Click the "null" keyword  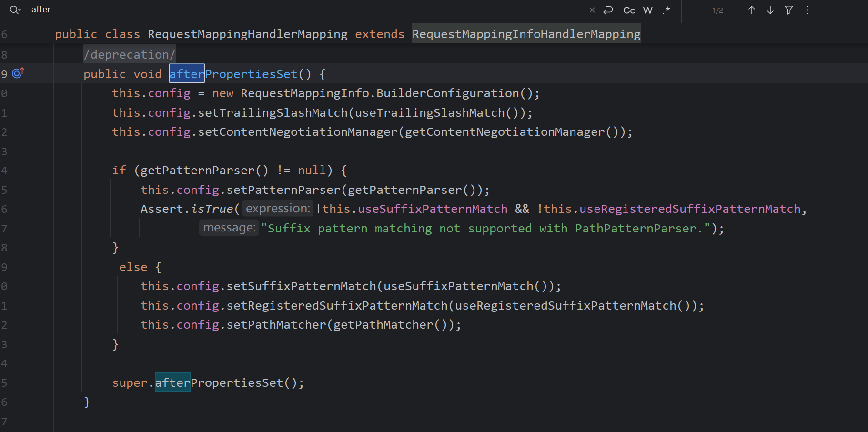(312, 171)
